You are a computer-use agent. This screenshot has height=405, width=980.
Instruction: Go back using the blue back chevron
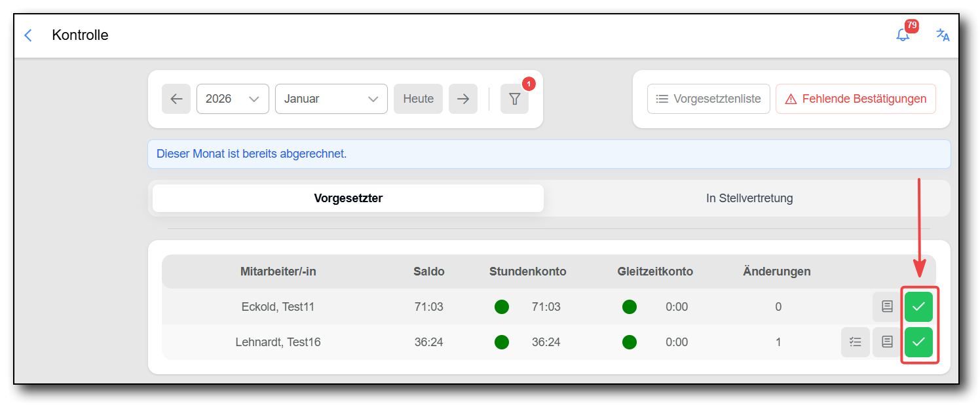pos(28,35)
